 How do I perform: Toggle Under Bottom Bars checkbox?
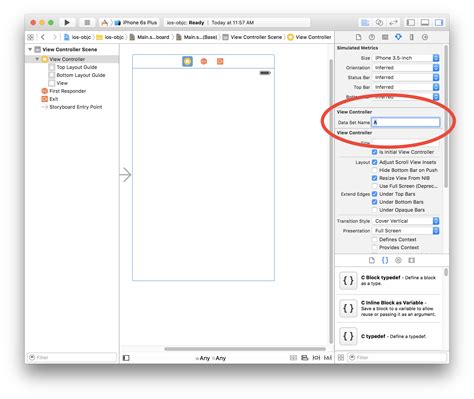tap(374, 202)
